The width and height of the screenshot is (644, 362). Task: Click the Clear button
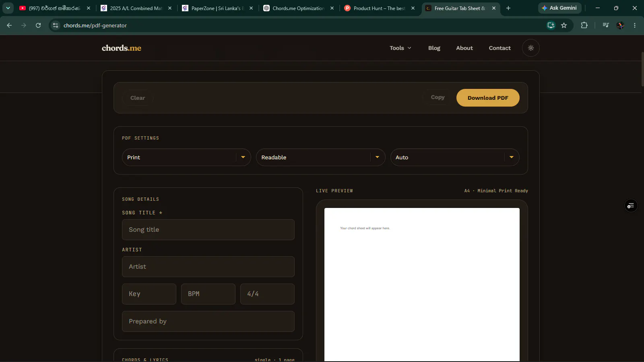[x=138, y=98]
